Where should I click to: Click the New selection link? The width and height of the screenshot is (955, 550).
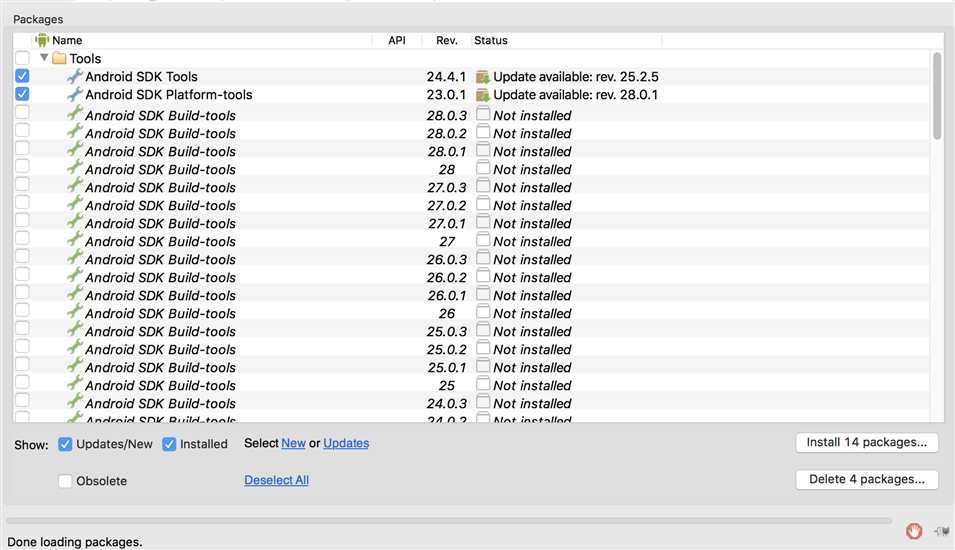click(294, 443)
